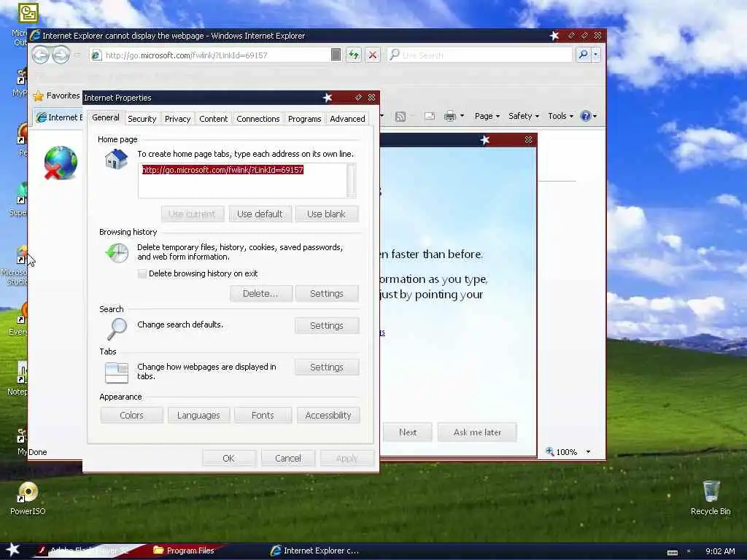Click the Back arrow in Internet Explorer
This screenshot has width=747, height=560.
(41, 55)
